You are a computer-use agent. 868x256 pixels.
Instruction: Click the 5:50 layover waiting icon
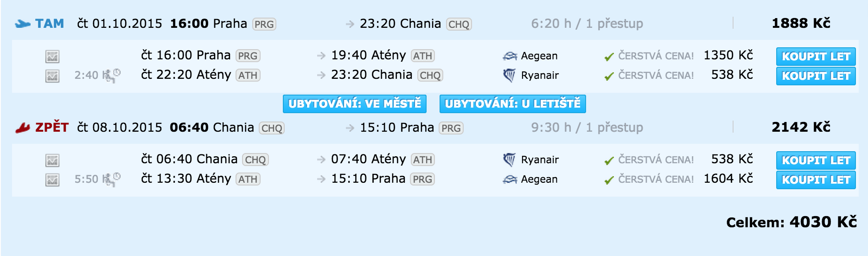(111, 179)
